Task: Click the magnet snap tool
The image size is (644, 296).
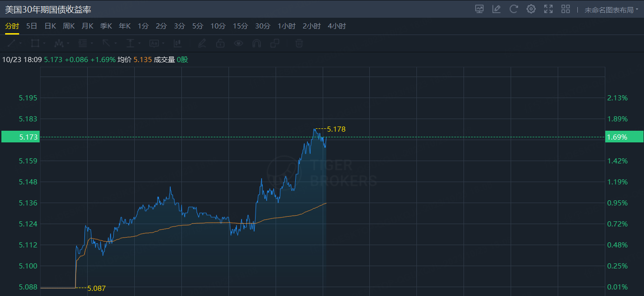Action: [256, 43]
